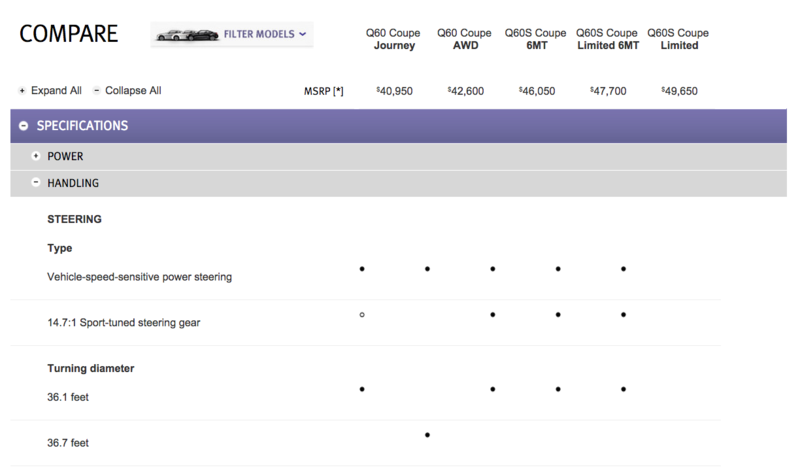The height and width of the screenshot is (476, 800).
Task: Click the Specifications heading text
Action: tap(82, 126)
